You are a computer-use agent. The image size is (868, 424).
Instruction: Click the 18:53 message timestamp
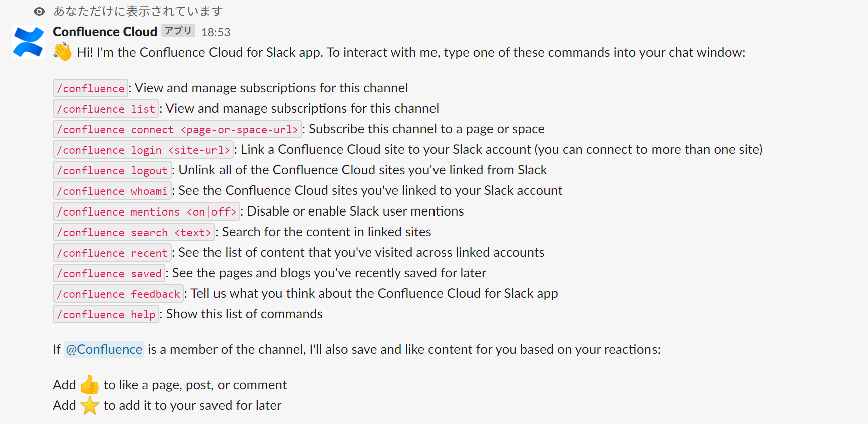[x=216, y=32]
